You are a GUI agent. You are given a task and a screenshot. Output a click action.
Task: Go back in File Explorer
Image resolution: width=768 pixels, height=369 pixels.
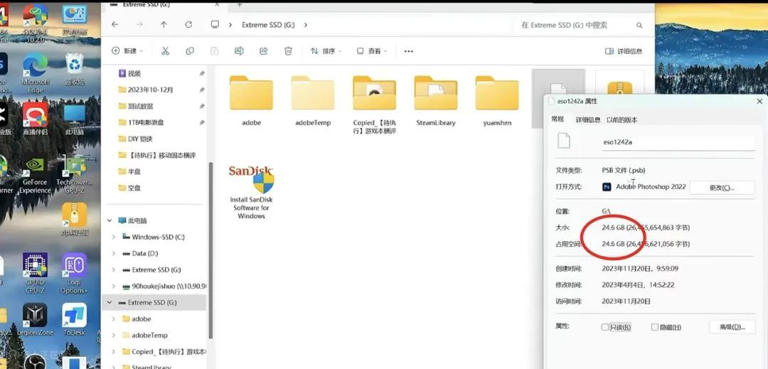(115, 25)
